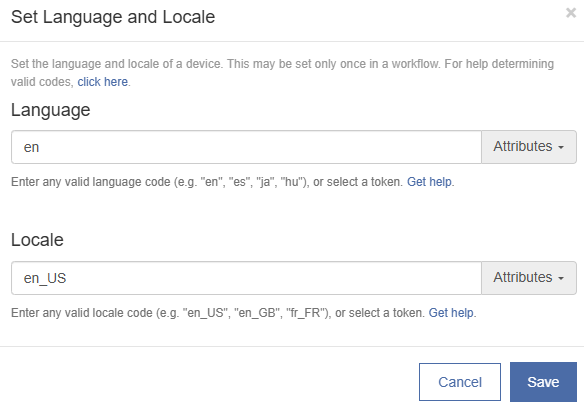Click the Language section heading
Image resolution: width=584 pixels, height=413 pixels.
coord(51,110)
